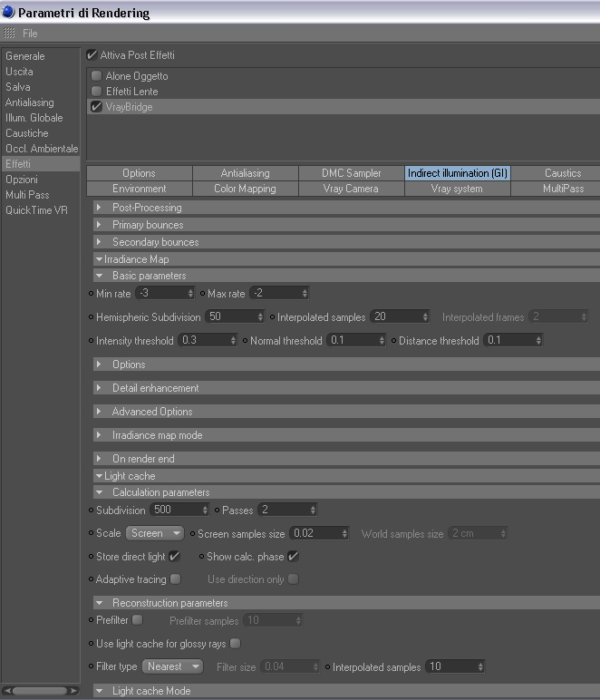Select Generale in the sidebar

(x=25, y=56)
